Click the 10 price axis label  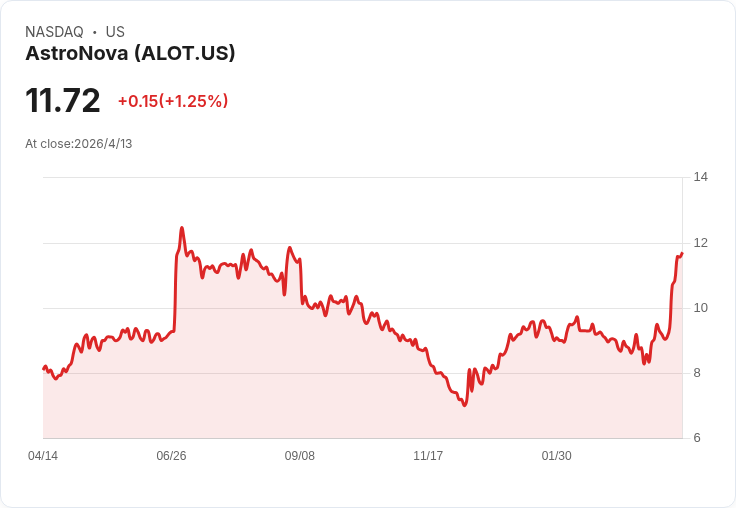point(701,308)
